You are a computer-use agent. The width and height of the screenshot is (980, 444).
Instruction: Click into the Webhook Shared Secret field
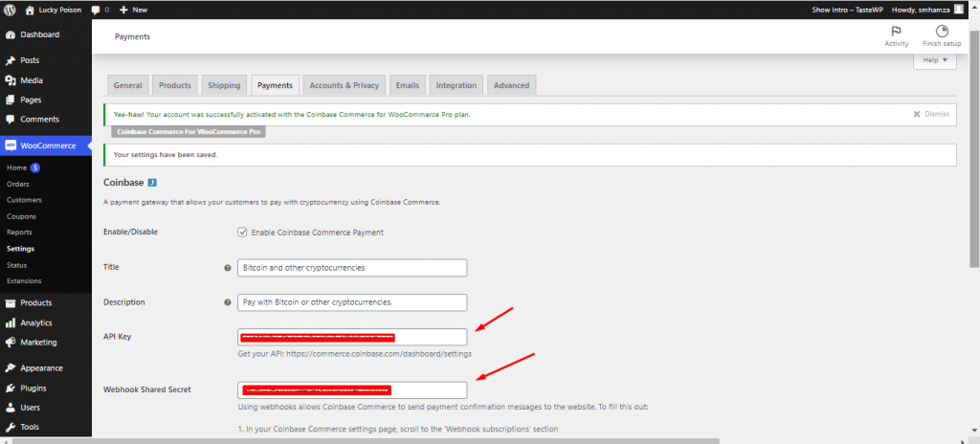point(352,390)
